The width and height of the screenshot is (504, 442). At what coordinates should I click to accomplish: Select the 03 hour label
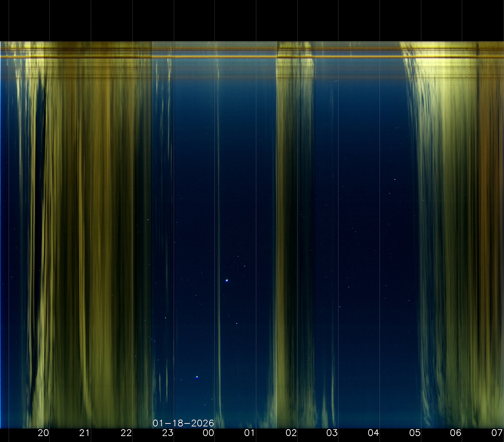click(x=332, y=433)
